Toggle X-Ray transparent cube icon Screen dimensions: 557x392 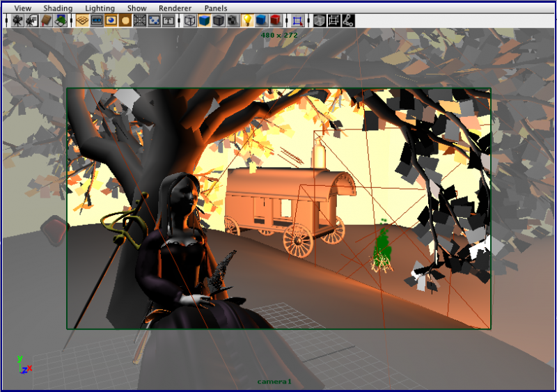click(320, 21)
